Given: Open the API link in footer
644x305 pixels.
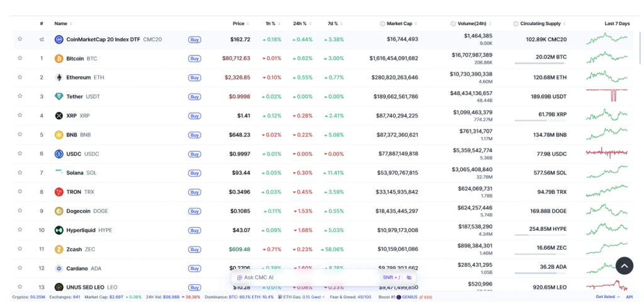Looking at the screenshot, I should [629, 297].
